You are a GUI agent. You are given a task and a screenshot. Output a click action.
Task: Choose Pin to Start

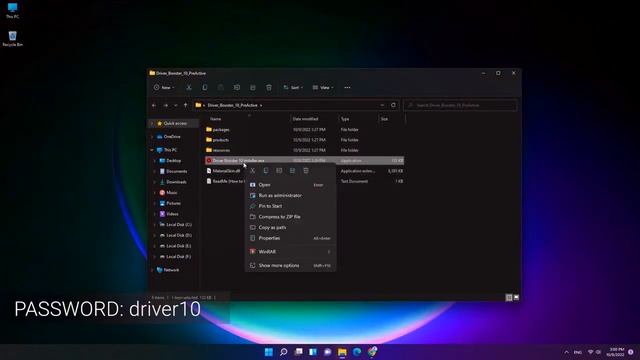290,206
